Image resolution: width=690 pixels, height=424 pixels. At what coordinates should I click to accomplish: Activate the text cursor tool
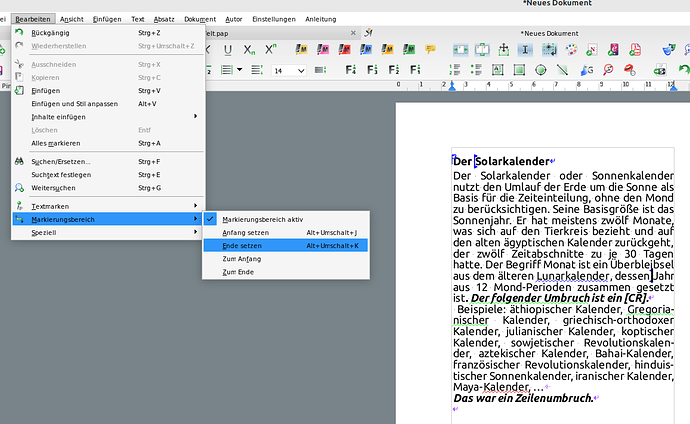coord(525,50)
